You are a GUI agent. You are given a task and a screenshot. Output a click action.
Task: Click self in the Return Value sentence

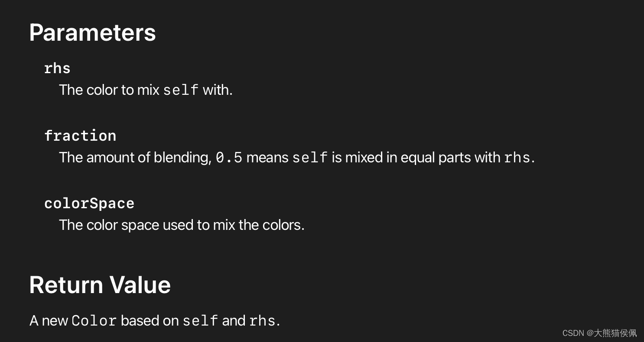(200, 321)
